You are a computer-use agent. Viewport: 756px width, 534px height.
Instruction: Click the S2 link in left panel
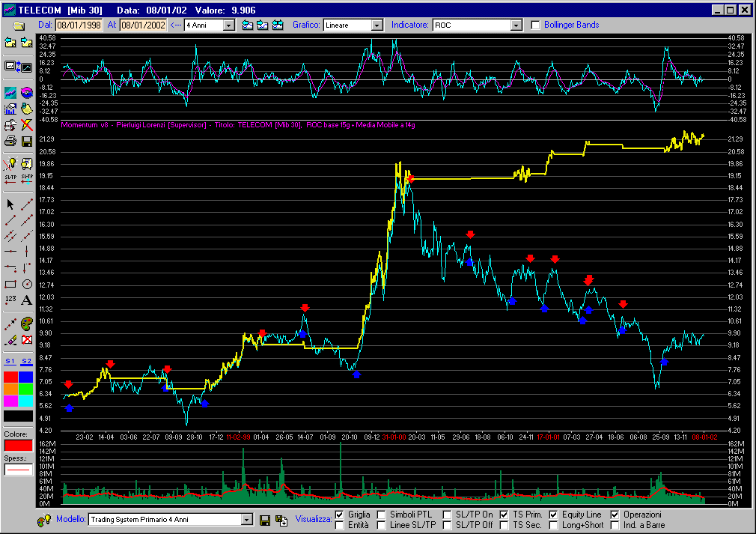(26, 361)
